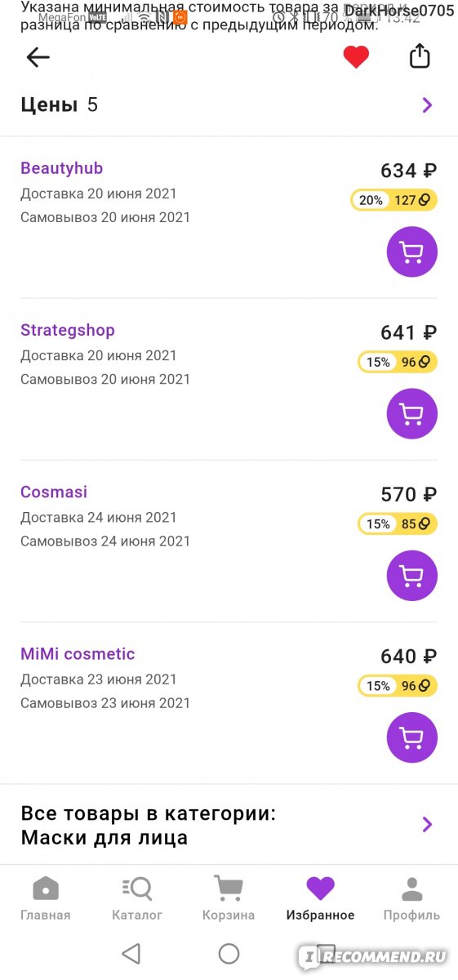Add Beautyhub offer to cart

tap(412, 252)
